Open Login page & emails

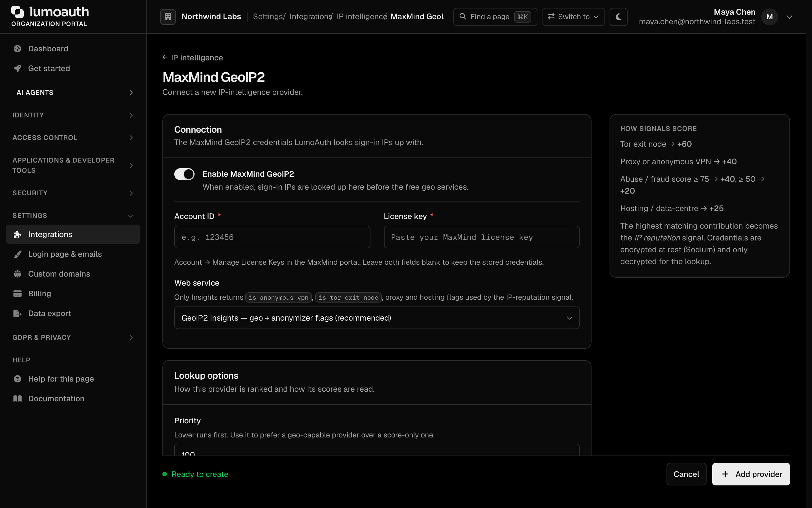[x=73, y=254]
